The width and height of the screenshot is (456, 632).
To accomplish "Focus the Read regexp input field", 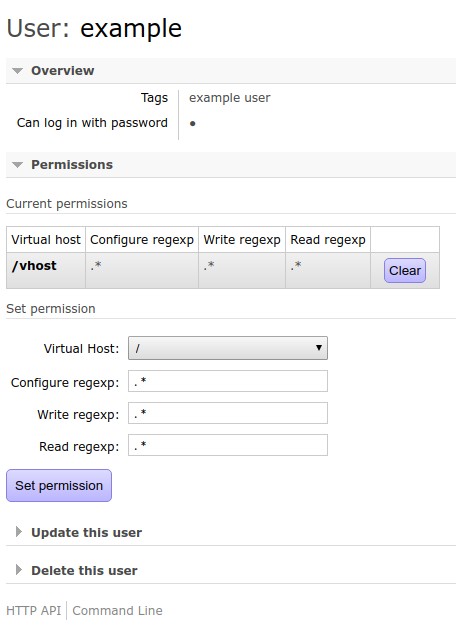I will 228,445.
